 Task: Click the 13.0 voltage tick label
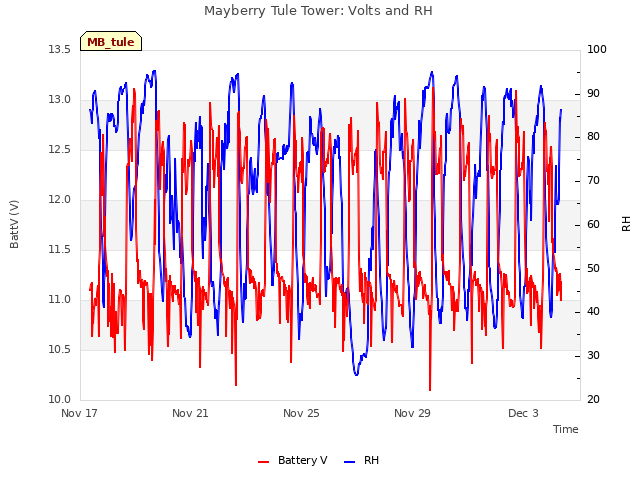(x=60, y=100)
